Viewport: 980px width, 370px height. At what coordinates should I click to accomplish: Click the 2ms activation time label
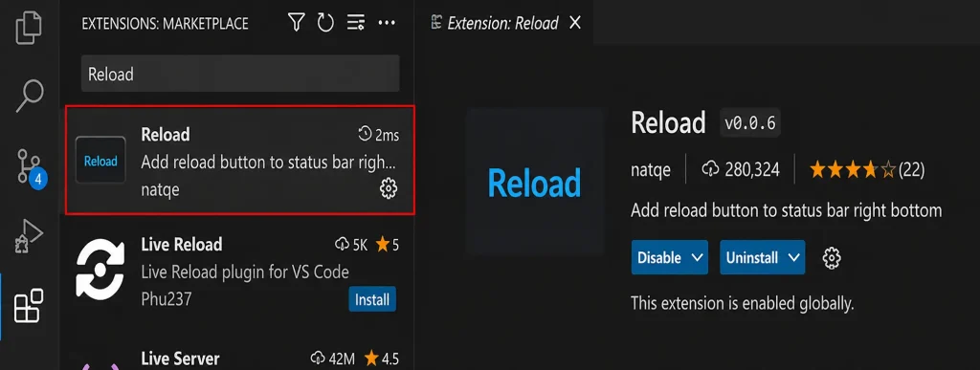(x=378, y=135)
